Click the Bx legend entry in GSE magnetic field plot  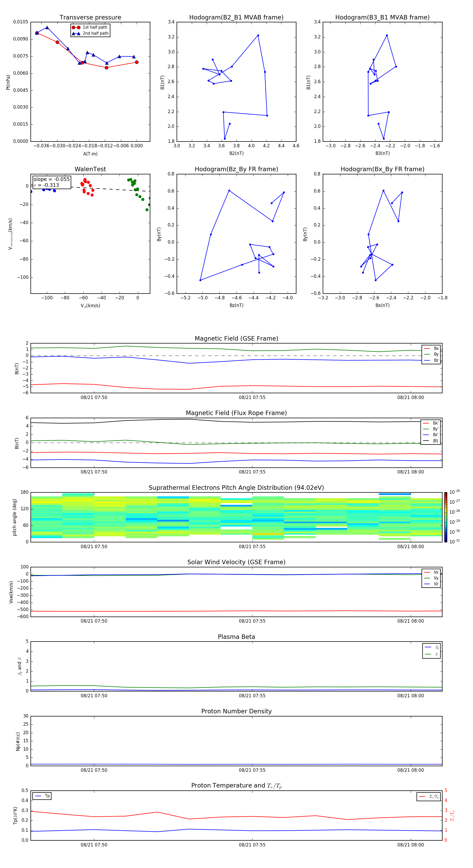point(431,349)
